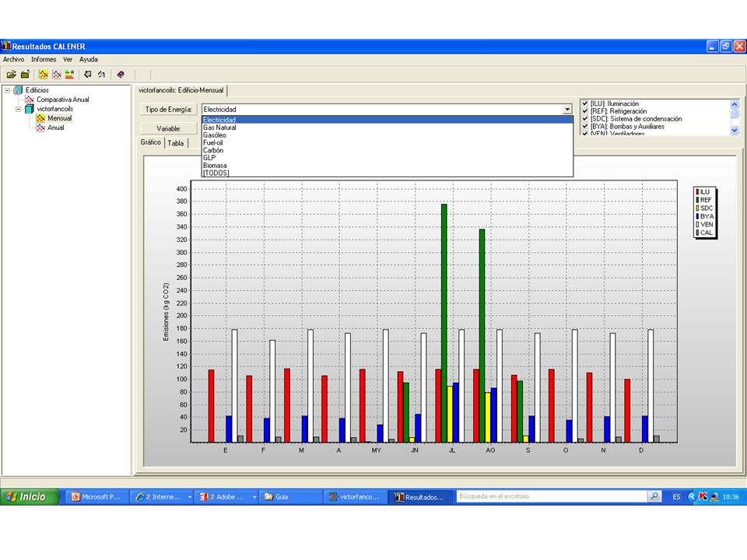Toggle the [REF]: Refrigeración checkbox
This screenshot has width=747, height=560.
click(x=585, y=111)
